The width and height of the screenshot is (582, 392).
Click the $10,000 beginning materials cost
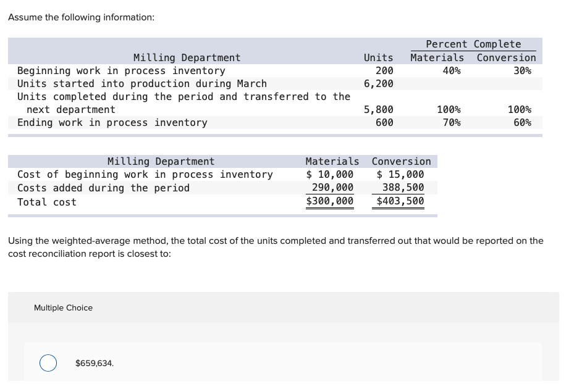click(331, 174)
